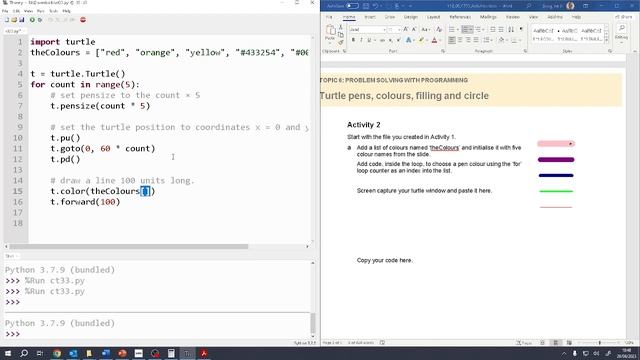The height and width of the screenshot is (360, 640).
Task: Apply Strikethrough in Word ribbon
Action: click(382, 40)
